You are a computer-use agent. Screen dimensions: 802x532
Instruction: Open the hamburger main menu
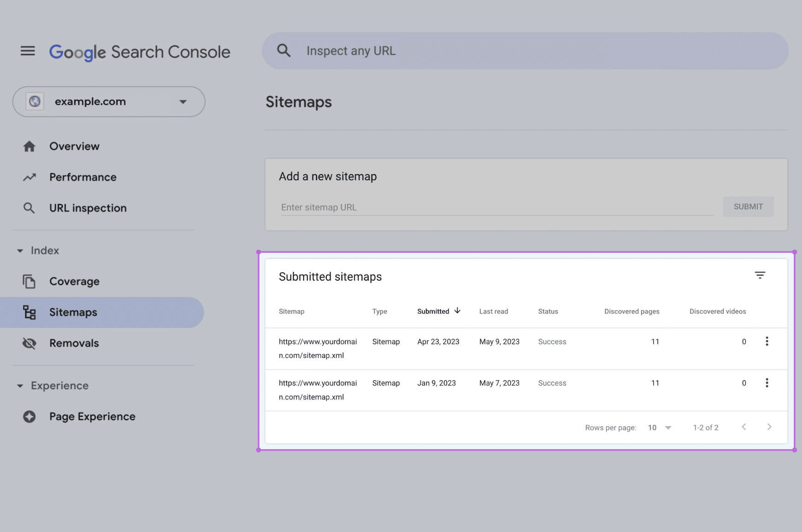pyautogui.click(x=28, y=51)
